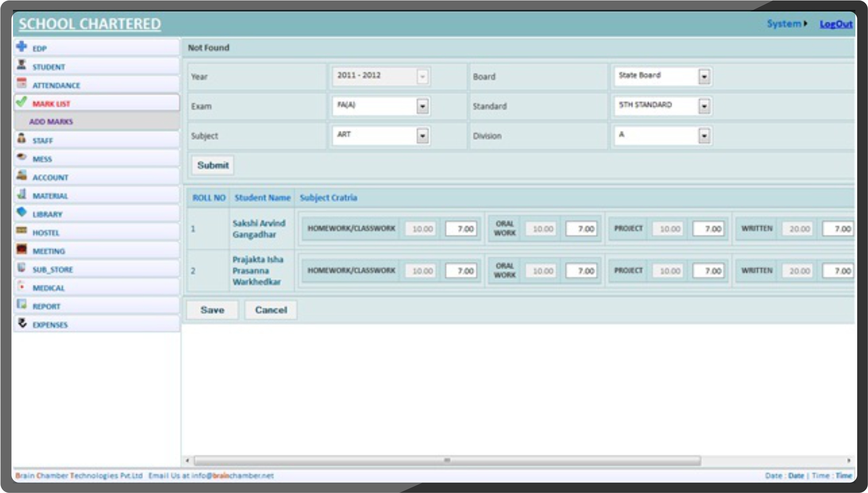Expand the Division dropdown showing A
The width and height of the screenshot is (868, 493).
pyautogui.click(x=704, y=136)
